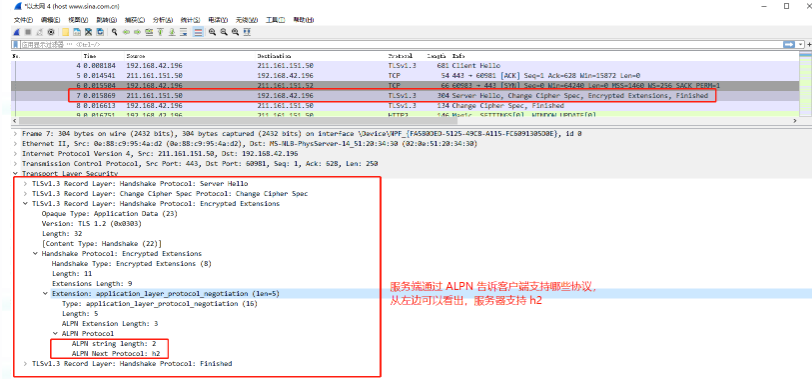The width and height of the screenshot is (812, 379).
Task: Close the capture file
Action: [x=88, y=32]
